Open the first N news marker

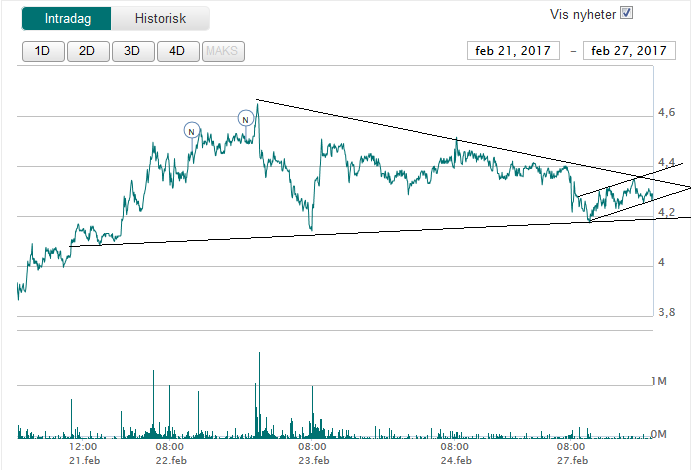(x=192, y=129)
